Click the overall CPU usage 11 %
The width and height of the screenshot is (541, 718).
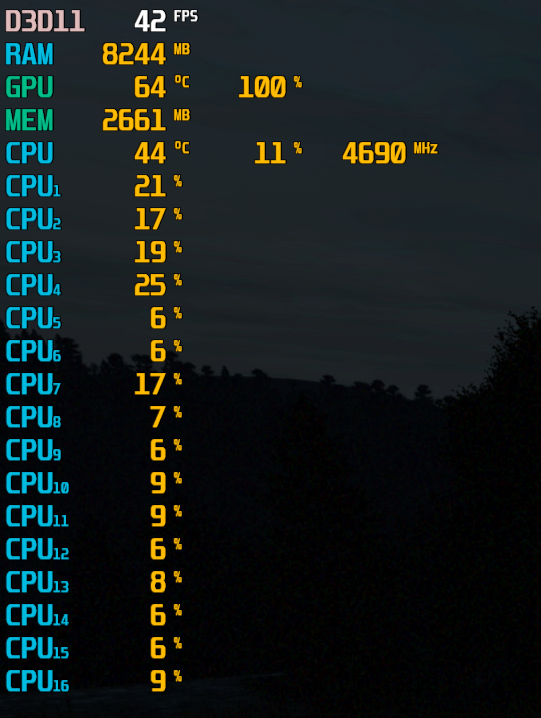(278, 152)
